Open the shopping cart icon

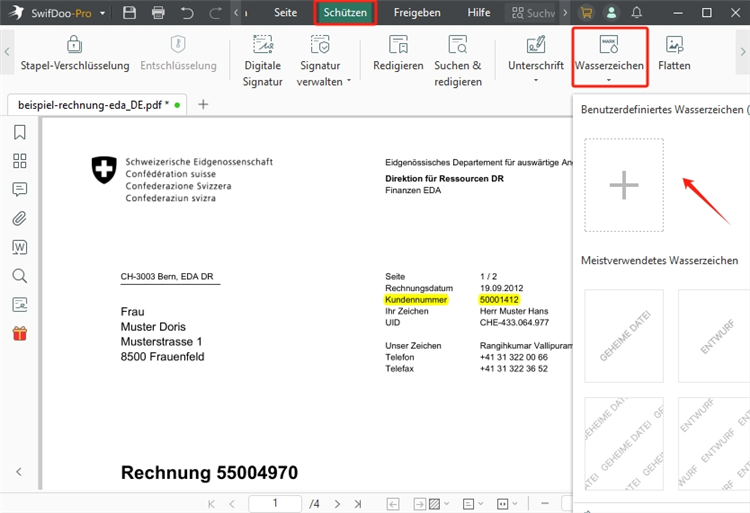(x=586, y=12)
